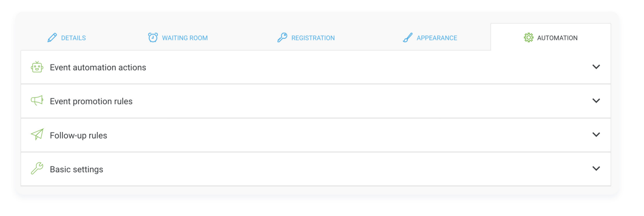This screenshot has height=216, width=644.
Task: Click the paper plane Follow-up icon
Action: click(37, 135)
